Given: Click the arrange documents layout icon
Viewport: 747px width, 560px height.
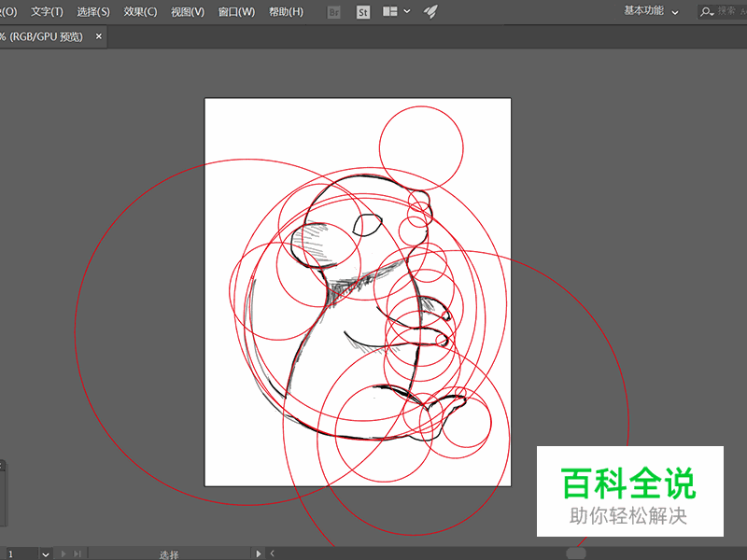Looking at the screenshot, I should [x=389, y=11].
